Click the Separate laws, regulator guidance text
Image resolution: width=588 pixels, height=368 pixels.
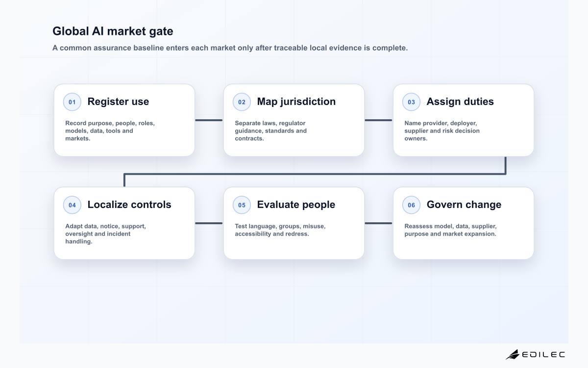[x=270, y=131]
